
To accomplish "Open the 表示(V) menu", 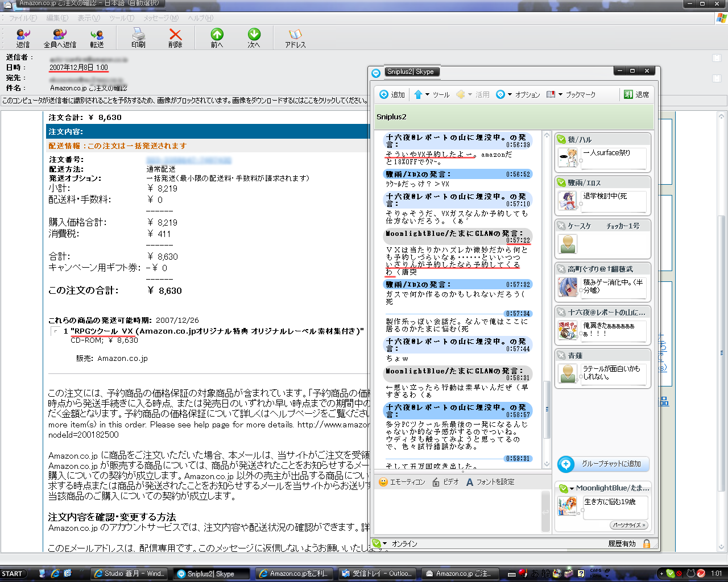I will point(89,18).
